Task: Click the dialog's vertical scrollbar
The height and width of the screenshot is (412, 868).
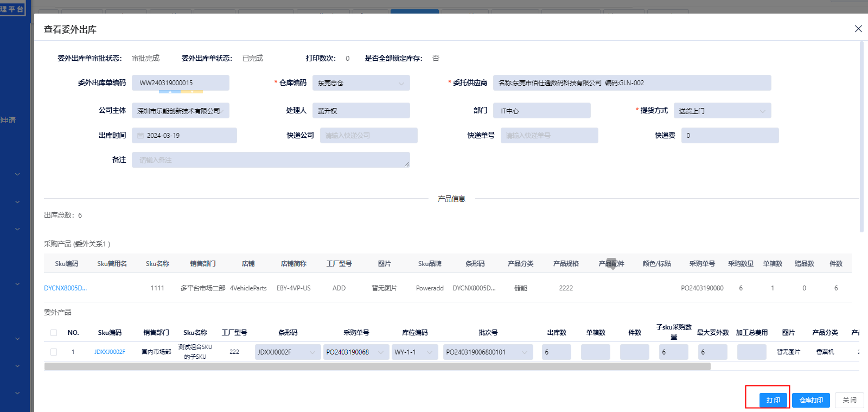Action: (861, 137)
